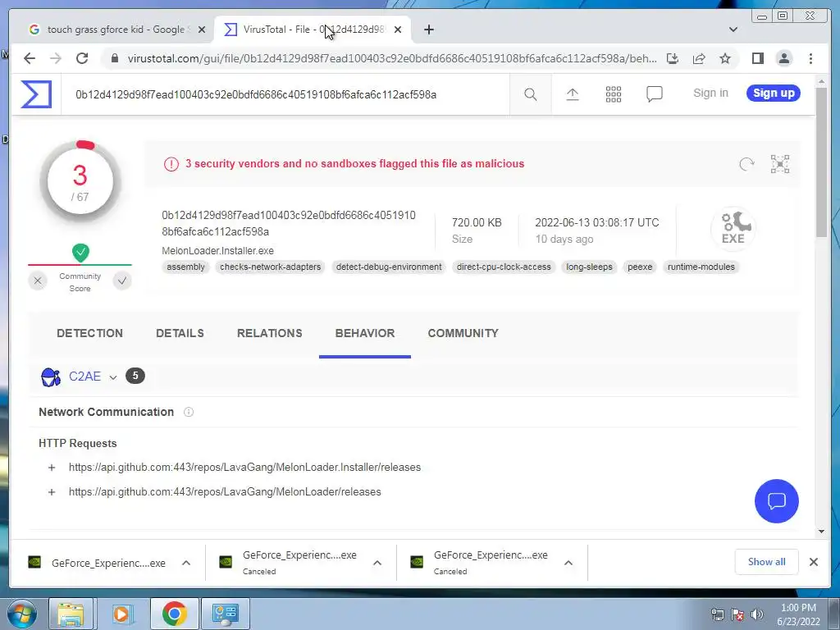Open a new browser tab
Image resolution: width=840 pixels, height=630 pixels.
click(428, 30)
